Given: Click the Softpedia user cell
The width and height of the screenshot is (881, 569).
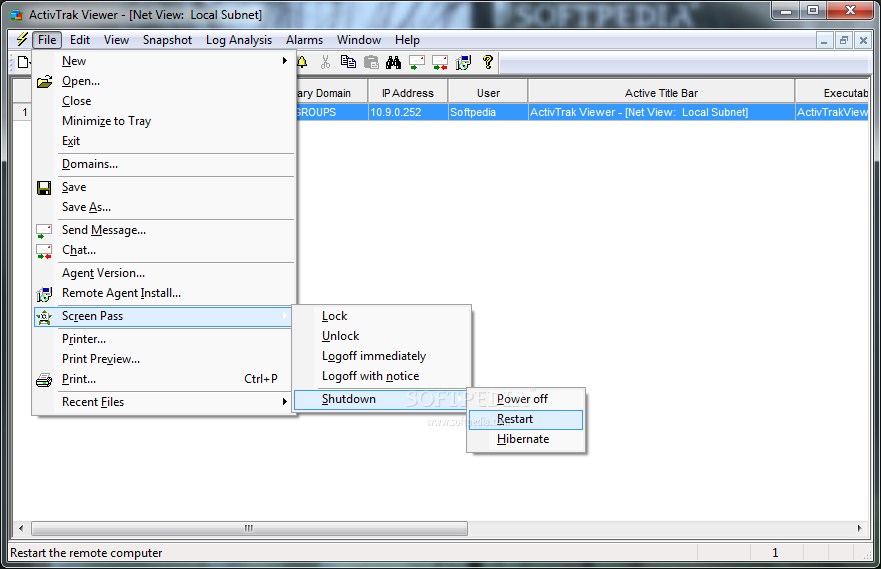Looking at the screenshot, I should (488, 112).
